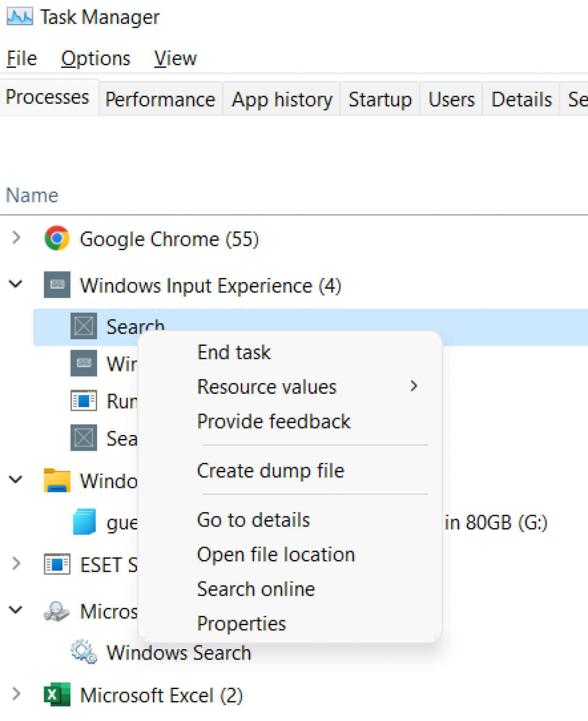Select Create dump file
588x721 pixels.
coord(270,470)
